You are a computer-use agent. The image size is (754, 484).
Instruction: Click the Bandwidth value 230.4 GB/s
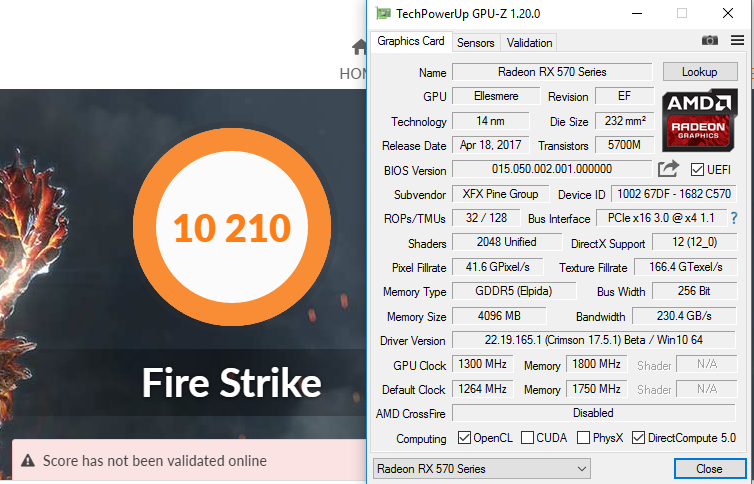pyautogui.click(x=684, y=316)
